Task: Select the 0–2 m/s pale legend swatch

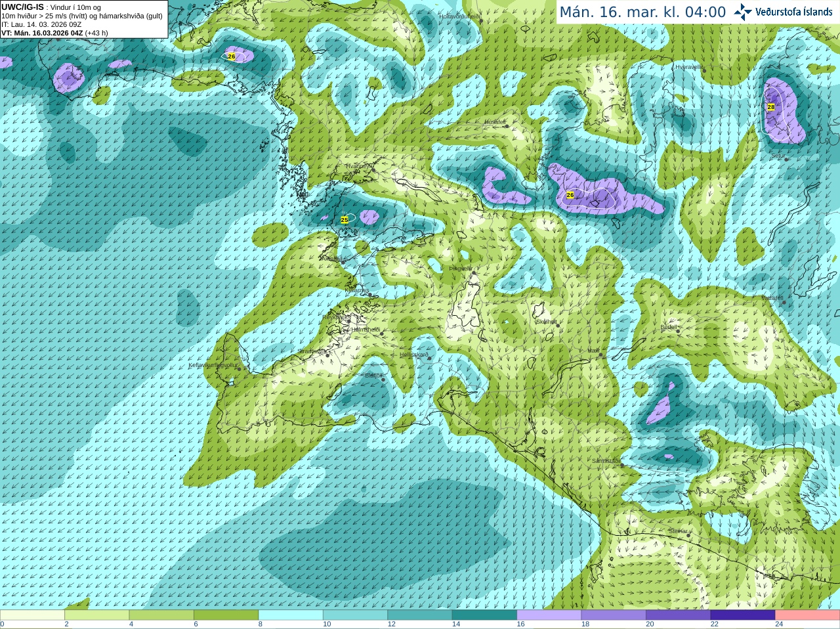Action: click(x=32, y=615)
